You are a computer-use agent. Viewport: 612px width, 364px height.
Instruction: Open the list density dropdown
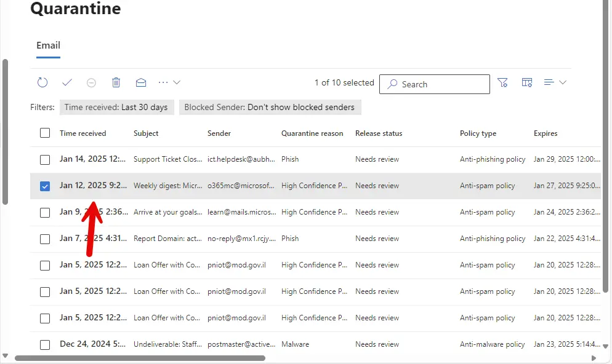555,82
